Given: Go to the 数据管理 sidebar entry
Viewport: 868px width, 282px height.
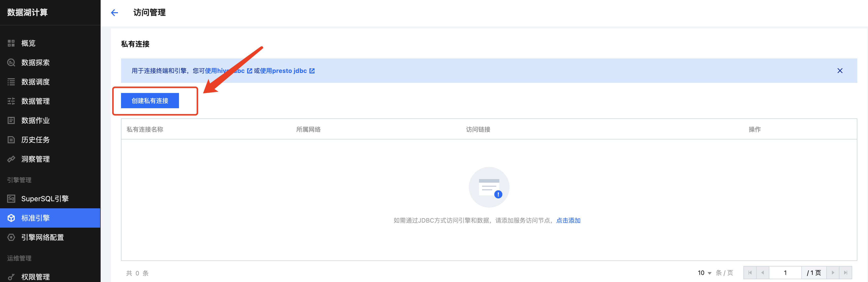Looking at the screenshot, I should [x=35, y=101].
